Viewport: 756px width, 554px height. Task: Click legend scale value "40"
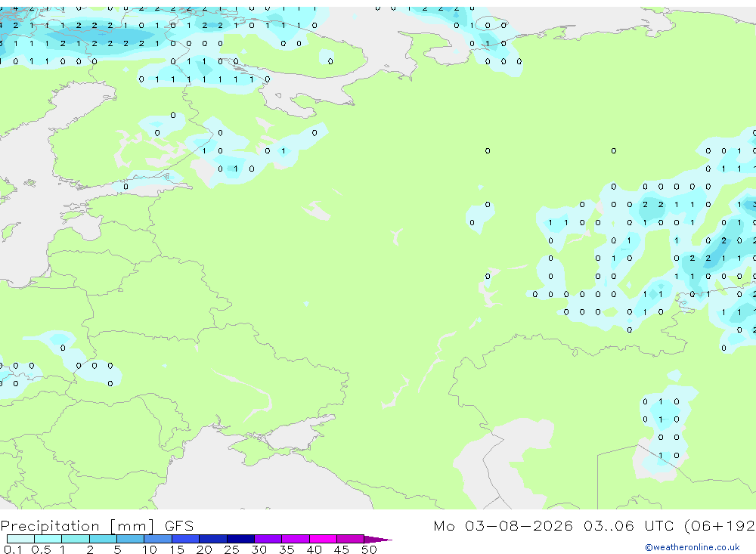pos(314,549)
